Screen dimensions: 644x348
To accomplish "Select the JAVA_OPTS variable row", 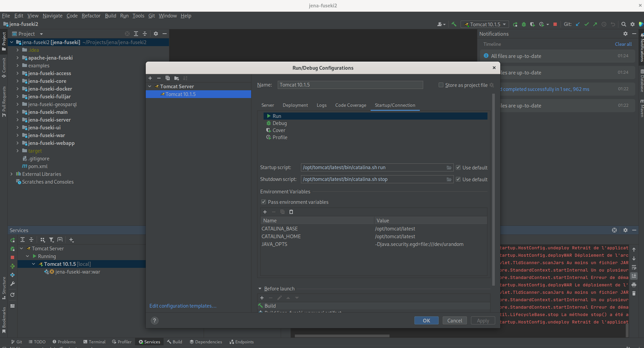I will pyautogui.click(x=374, y=244).
